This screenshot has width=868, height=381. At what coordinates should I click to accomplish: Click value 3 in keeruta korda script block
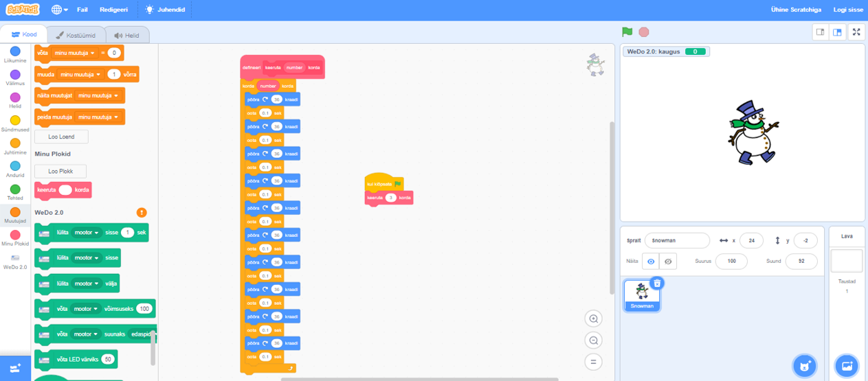[391, 198]
